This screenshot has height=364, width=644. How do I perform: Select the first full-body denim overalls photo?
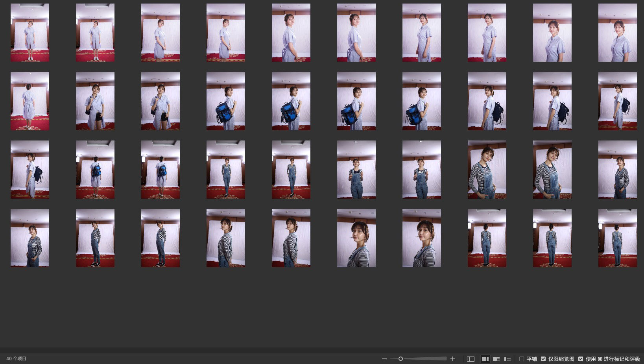(x=226, y=170)
